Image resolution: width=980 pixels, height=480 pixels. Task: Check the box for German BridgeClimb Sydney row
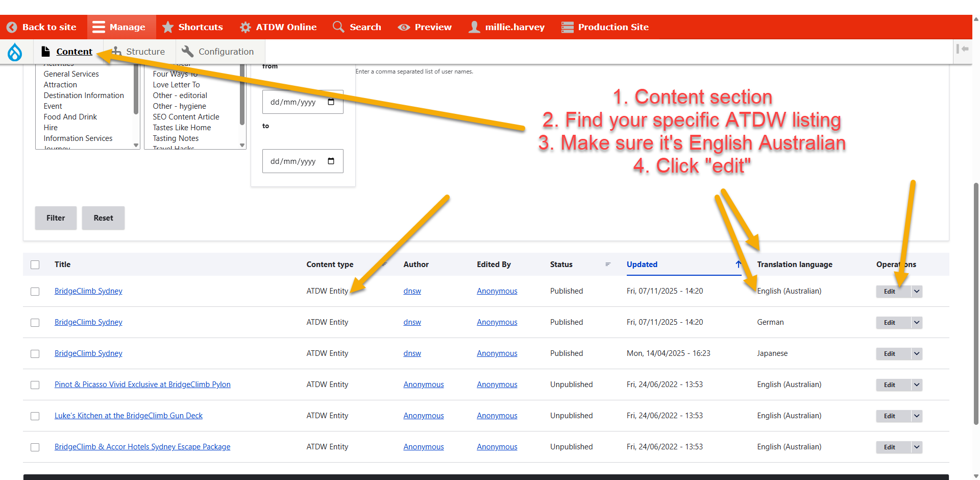[35, 323]
